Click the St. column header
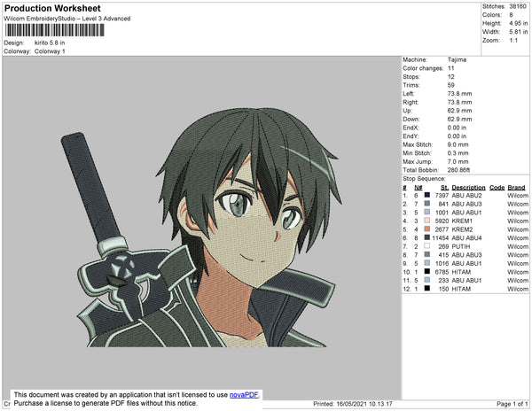The image size is (532, 411). click(445, 188)
